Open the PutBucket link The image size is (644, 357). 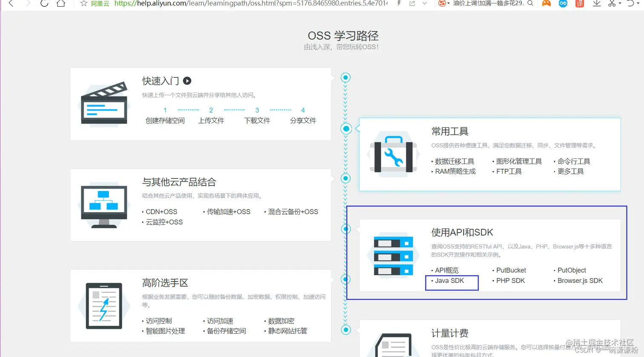click(511, 271)
